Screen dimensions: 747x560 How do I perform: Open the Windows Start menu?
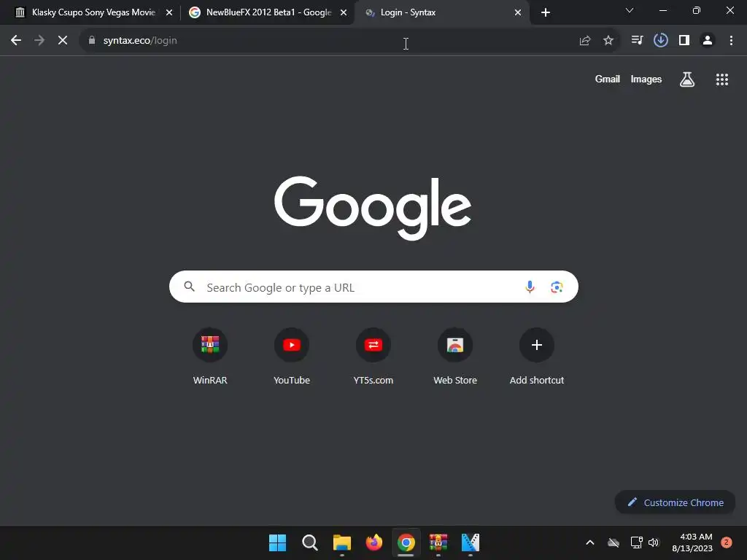[x=278, y=542]
